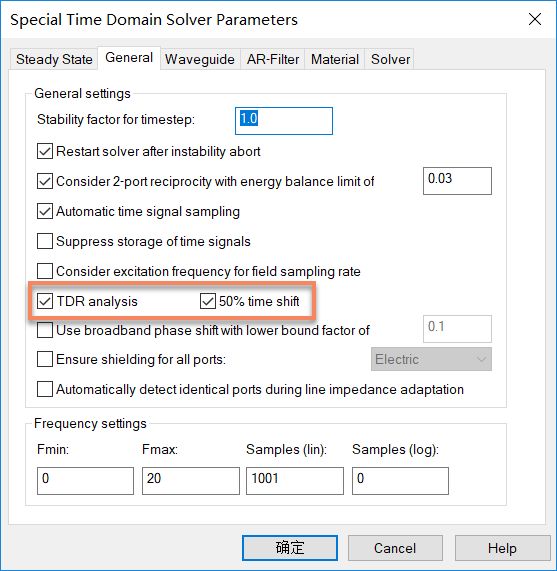The height and width of the screenshot is (571, 557).
Task: Check Ensure shielding for all ports
Action: pyautogui.click(x=45, y=359)
